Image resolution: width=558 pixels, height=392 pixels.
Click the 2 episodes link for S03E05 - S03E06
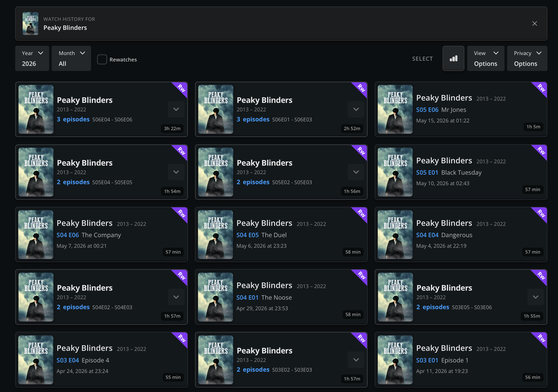pyautogui.click(x=433, y=307)
